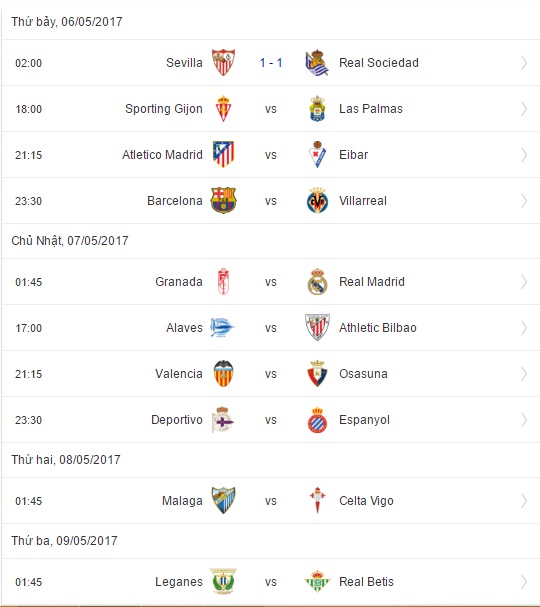Click the Las Palmas team name
The width and height of the screenshot is (540, 607).
(x=371, y=109)
